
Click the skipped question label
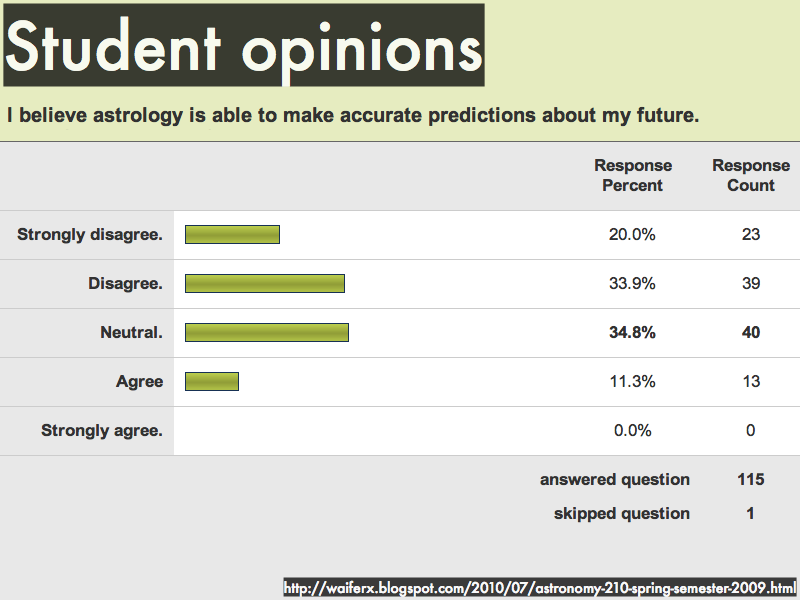click(x=621, y=513)
